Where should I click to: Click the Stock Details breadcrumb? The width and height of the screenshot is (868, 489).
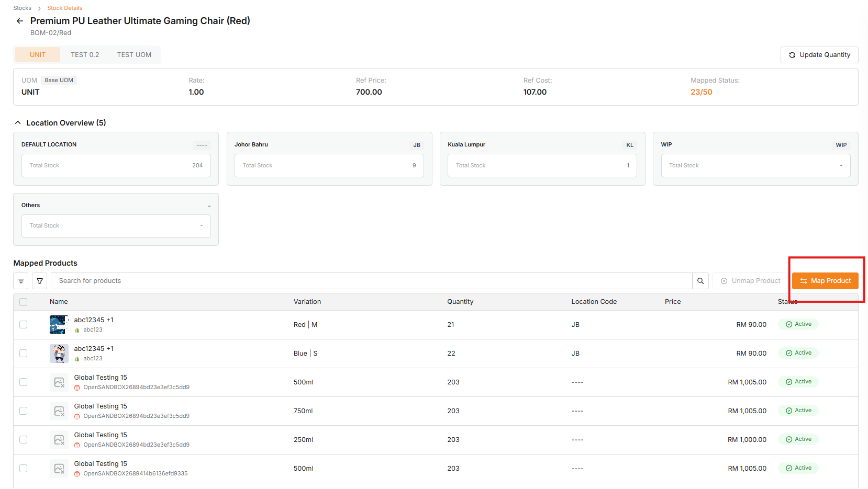[64, 8]
